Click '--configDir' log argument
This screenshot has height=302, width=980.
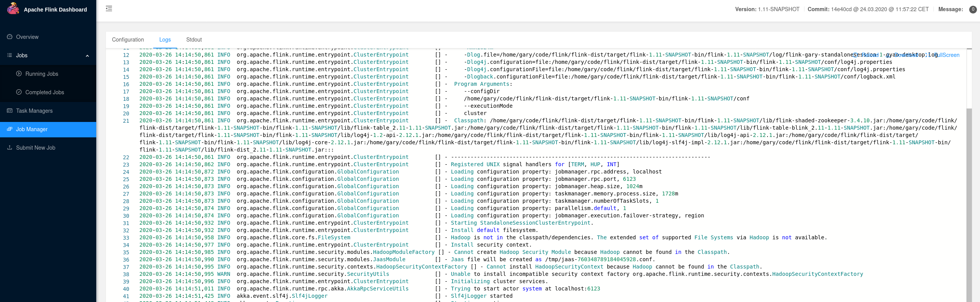(x=482, y=91)
